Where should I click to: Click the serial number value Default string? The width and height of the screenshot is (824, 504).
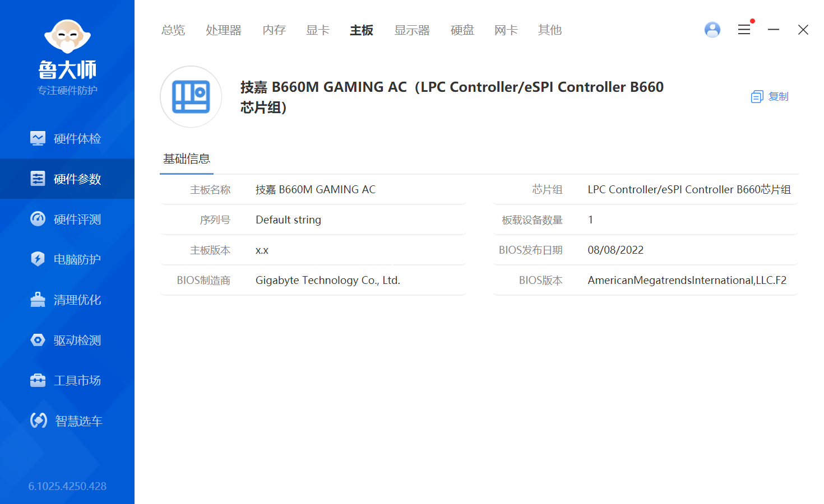point(288,220)
